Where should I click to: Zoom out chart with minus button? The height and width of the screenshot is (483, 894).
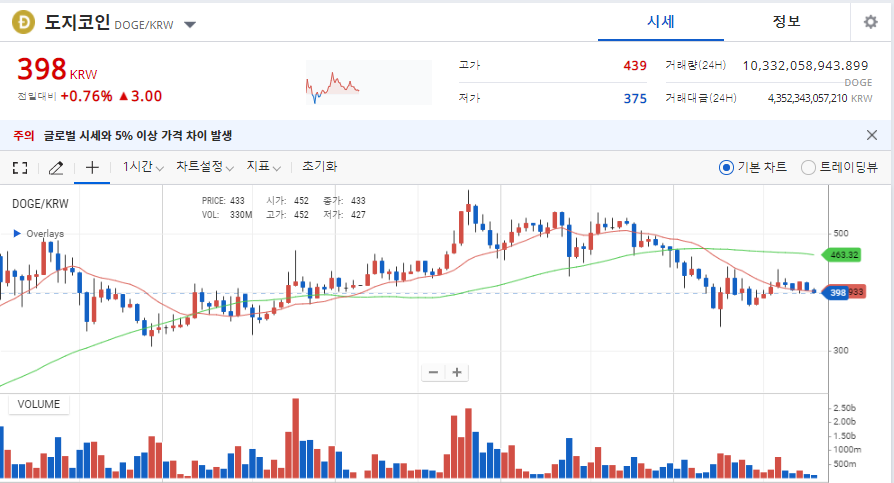click(x=433, y=372)
